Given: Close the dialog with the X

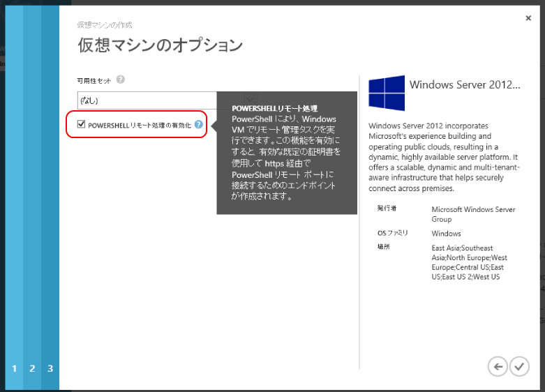Looking at the screenshot, I should [x=528, y=18].
